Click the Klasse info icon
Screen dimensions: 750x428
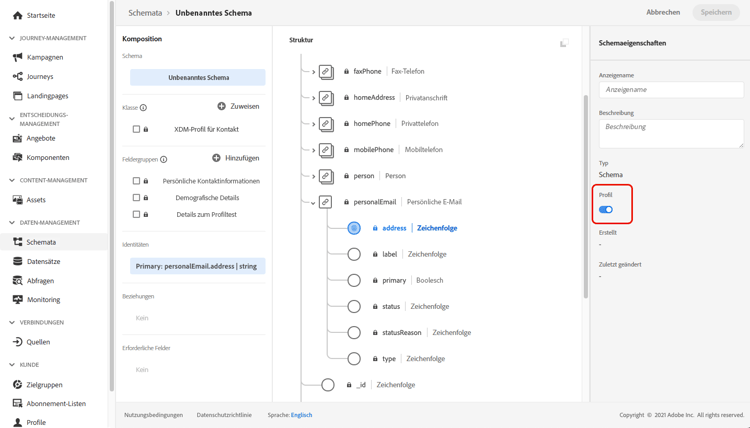click(143, 108)
